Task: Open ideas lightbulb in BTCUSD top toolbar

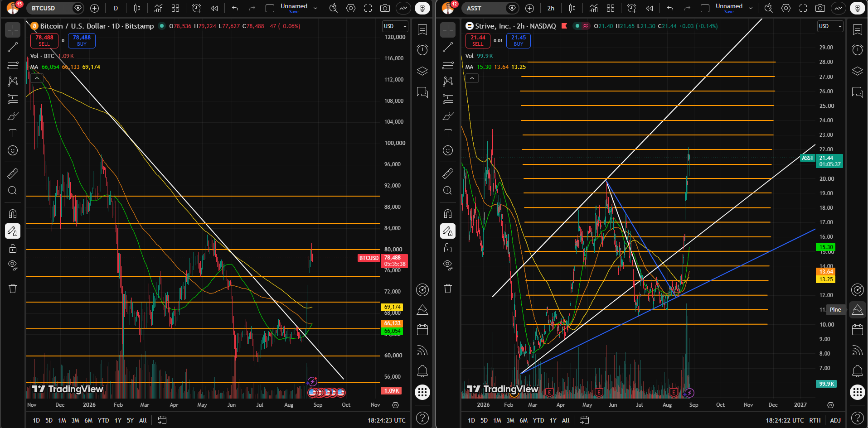Action: [422, 8]
